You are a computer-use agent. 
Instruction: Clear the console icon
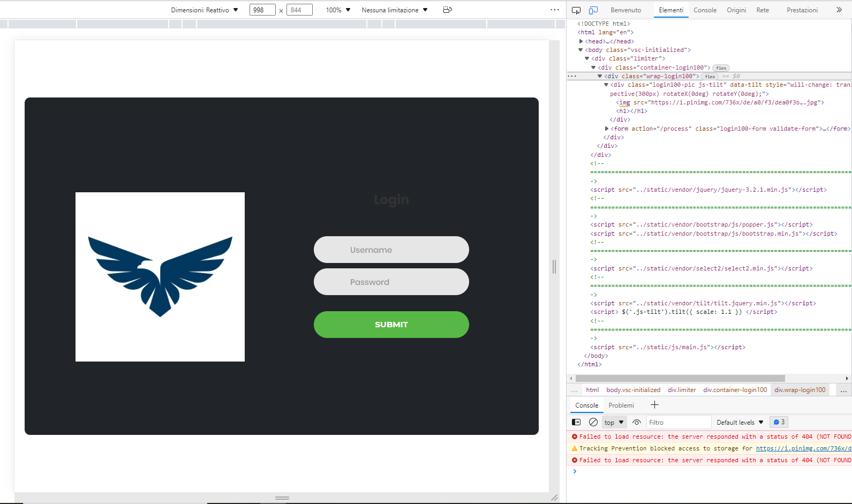point(593,422)
